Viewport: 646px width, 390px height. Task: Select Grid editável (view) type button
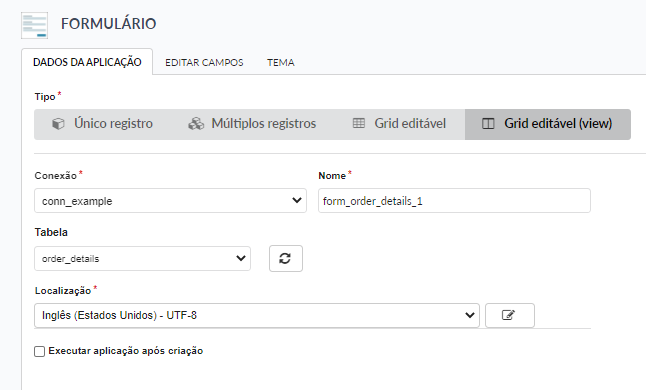[548, 124]
